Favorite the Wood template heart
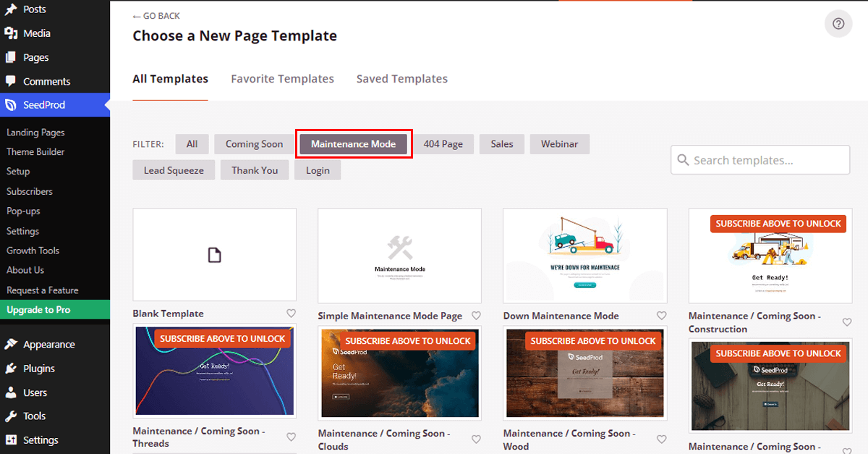Viewport: 868px width, 454px height. (x=662, y=440)
